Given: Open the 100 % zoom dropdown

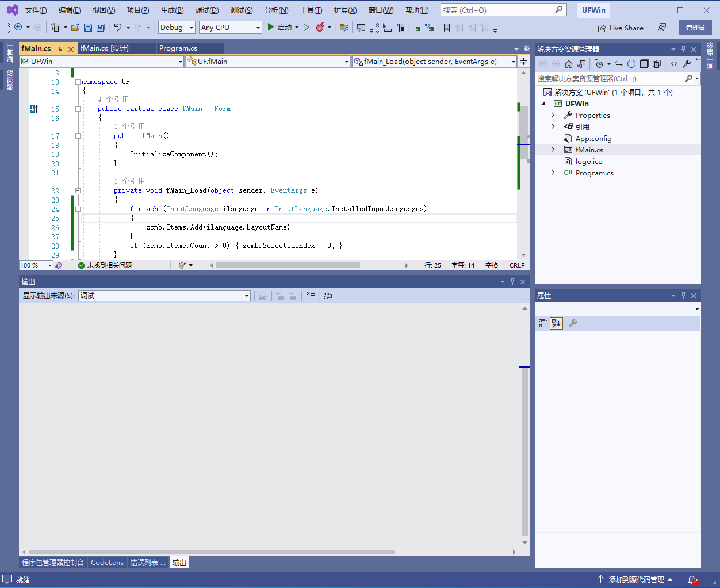Looking at the screenshot, I should pyautogui.click(x=36, y=265).
